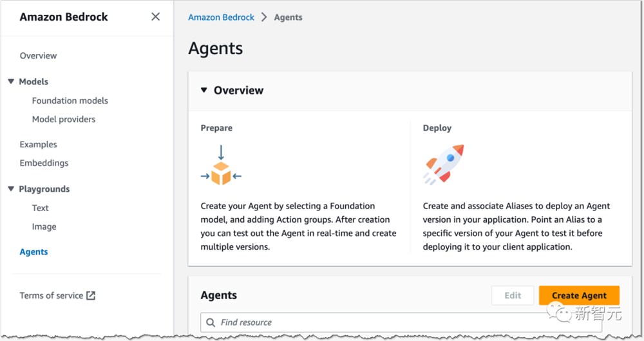Screen dimensions: 644x341
Task: Click the Prepare box-with-arrows icon
Action: point(221,165)
